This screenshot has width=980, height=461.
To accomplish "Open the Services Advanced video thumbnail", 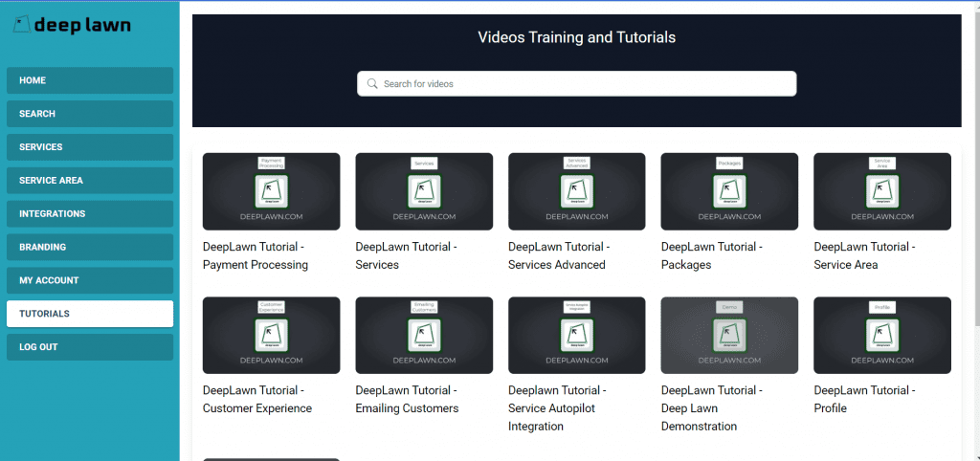I will pyautogui.click(x=577, y=192).
